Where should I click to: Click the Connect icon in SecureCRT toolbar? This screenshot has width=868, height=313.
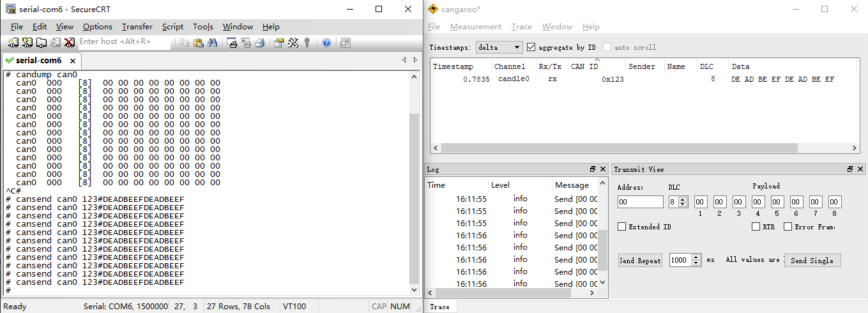[x=13, y=43]
